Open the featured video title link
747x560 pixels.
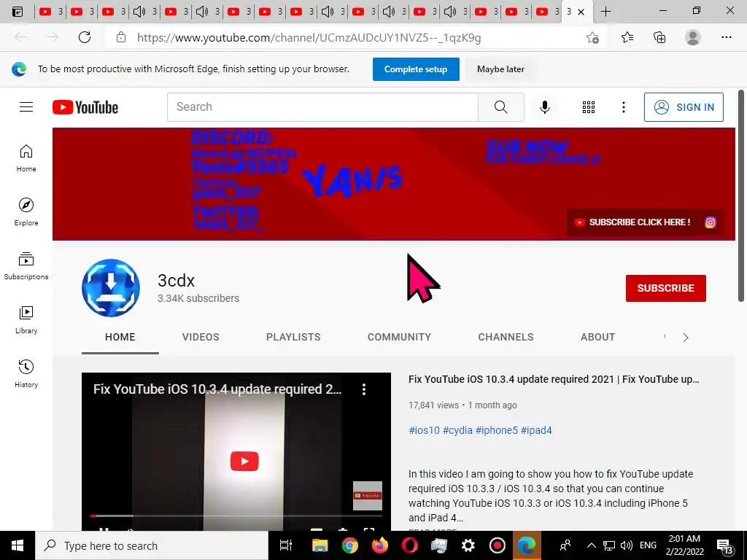[x=554, y=379]
